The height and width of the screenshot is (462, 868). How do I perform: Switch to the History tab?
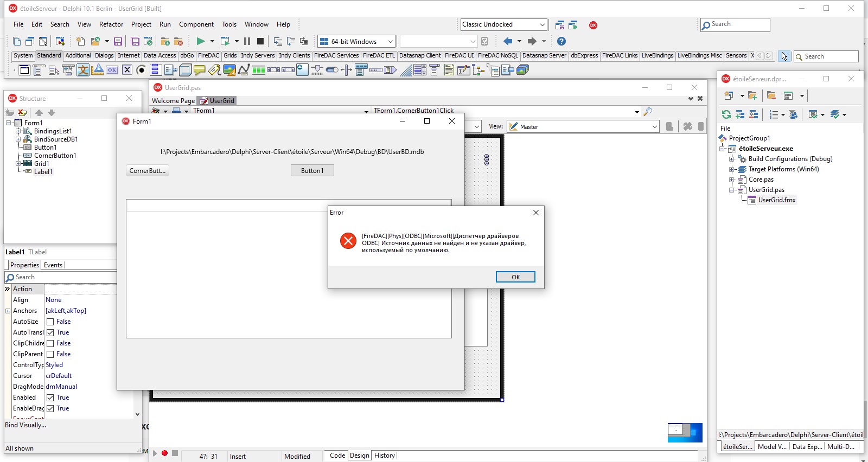point(385,455)
